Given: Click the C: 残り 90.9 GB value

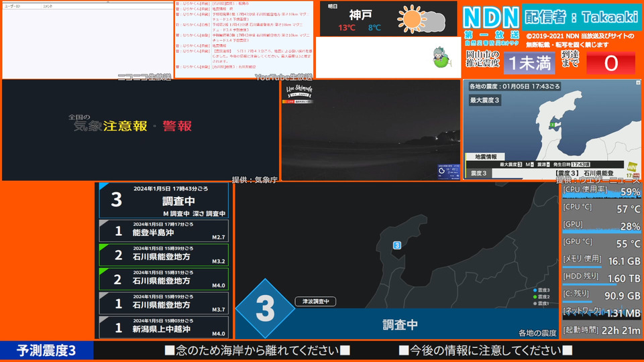Looking at the screenshot, I should point(623,296).
